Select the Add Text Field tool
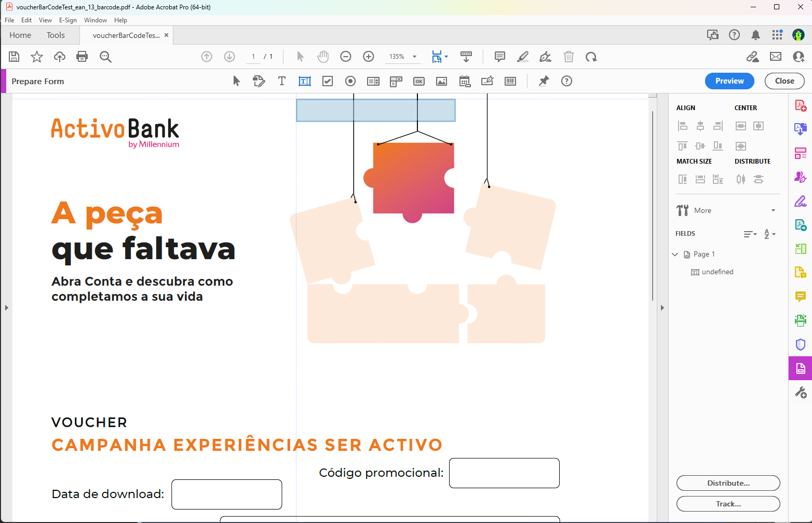This screenshot has height=523, width=812. click(305, 81)
